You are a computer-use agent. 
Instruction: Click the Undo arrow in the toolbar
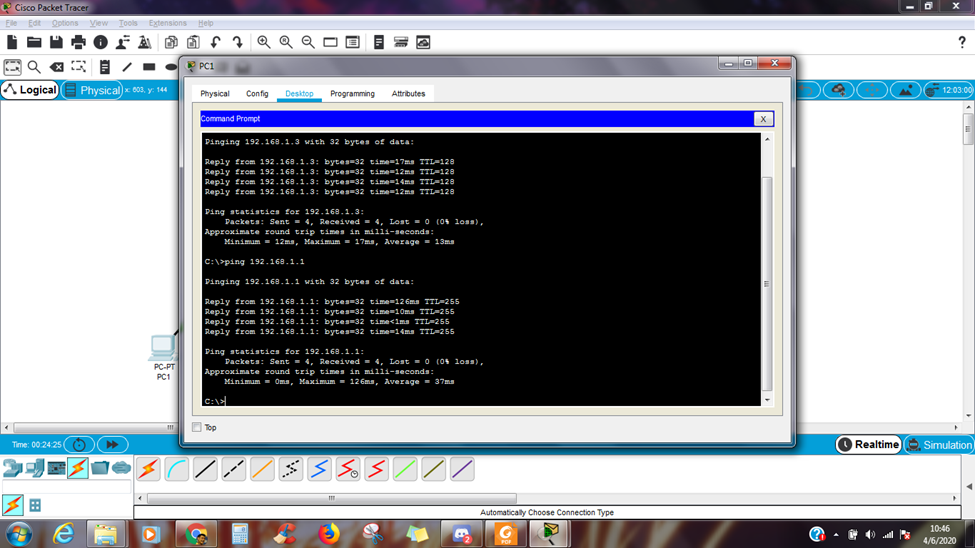(216, 42)
